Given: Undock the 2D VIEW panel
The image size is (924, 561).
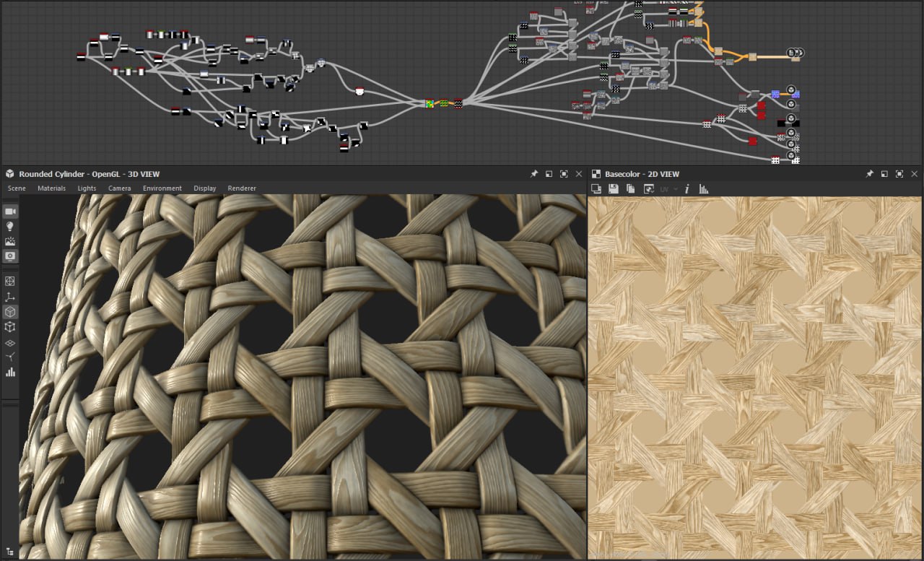Looking at the screenshot, I should [884, 174].
